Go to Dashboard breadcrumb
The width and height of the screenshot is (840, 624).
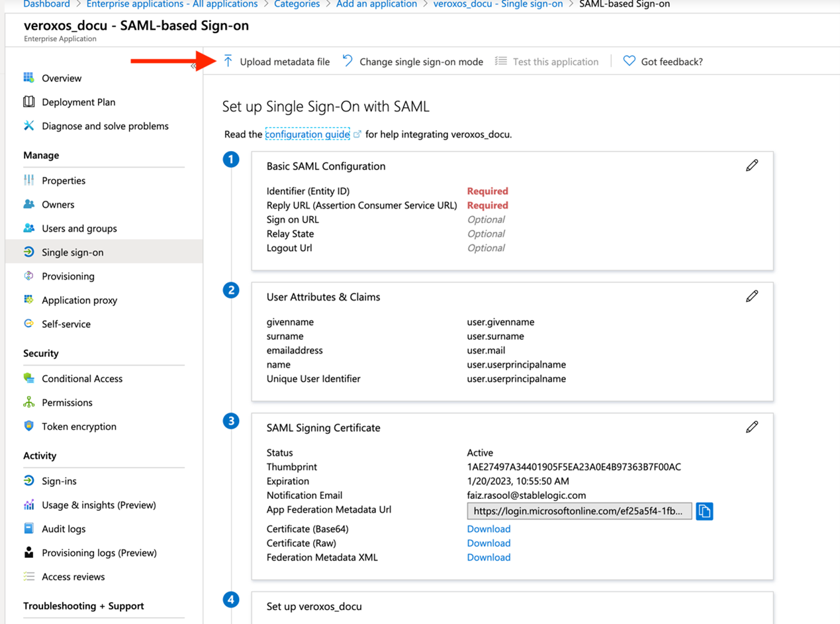click(x=46, y=4)
